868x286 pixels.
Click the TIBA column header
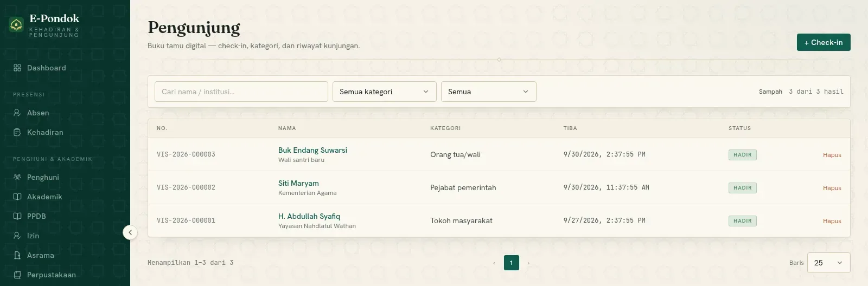(570, 128)
